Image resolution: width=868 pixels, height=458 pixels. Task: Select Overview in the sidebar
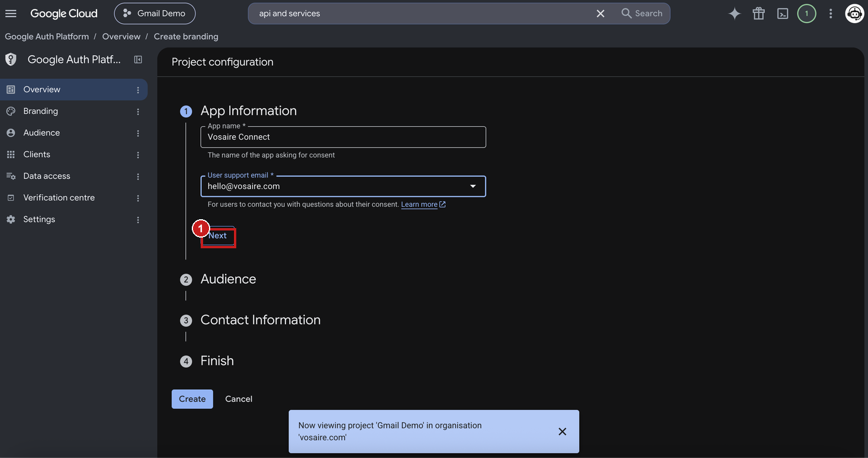(x=73, y=89)
